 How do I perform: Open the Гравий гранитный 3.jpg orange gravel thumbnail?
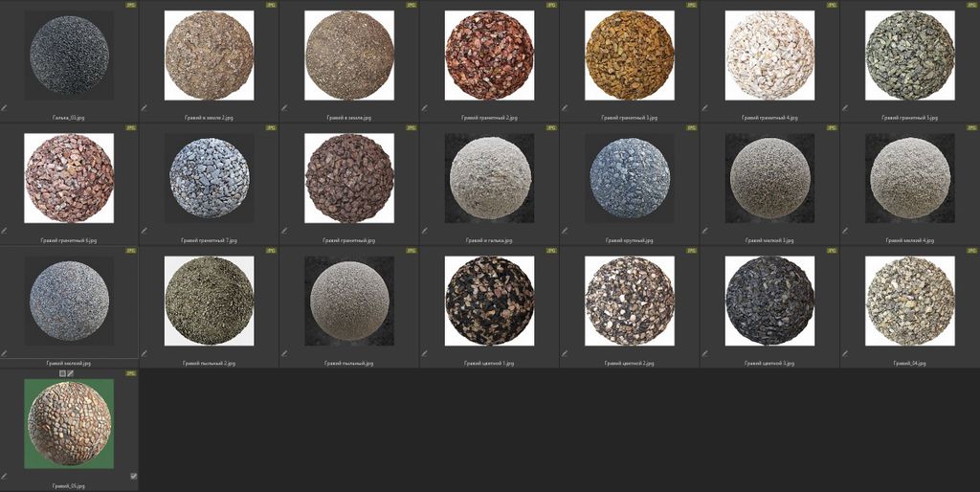pyautogui.click(x=630, y=56)
